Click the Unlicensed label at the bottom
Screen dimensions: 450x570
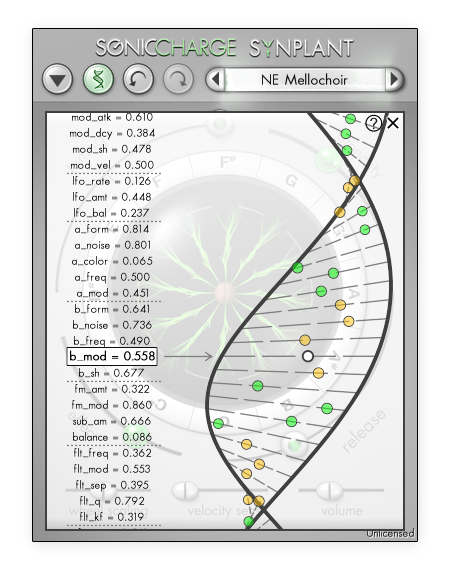coord(390,533)
